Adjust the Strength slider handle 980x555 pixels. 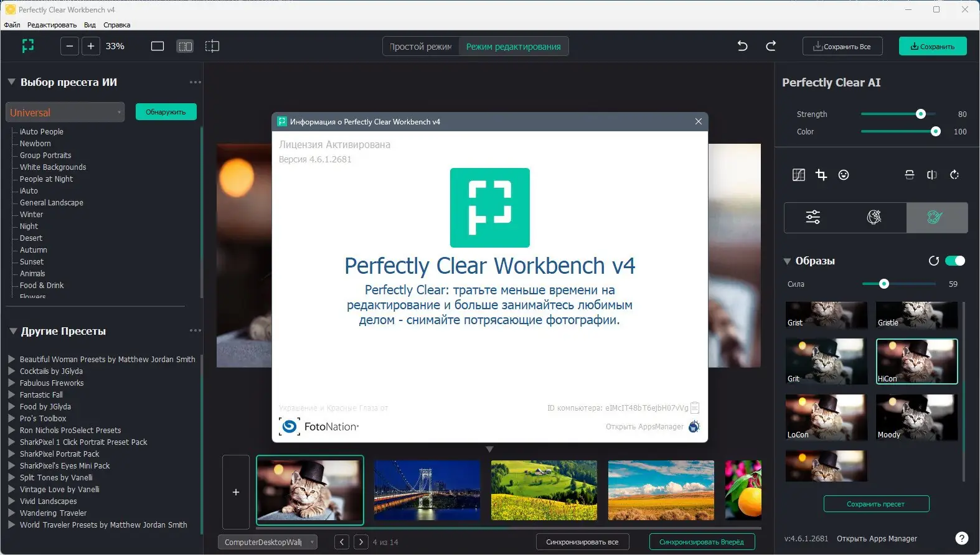tap(921, 114)
